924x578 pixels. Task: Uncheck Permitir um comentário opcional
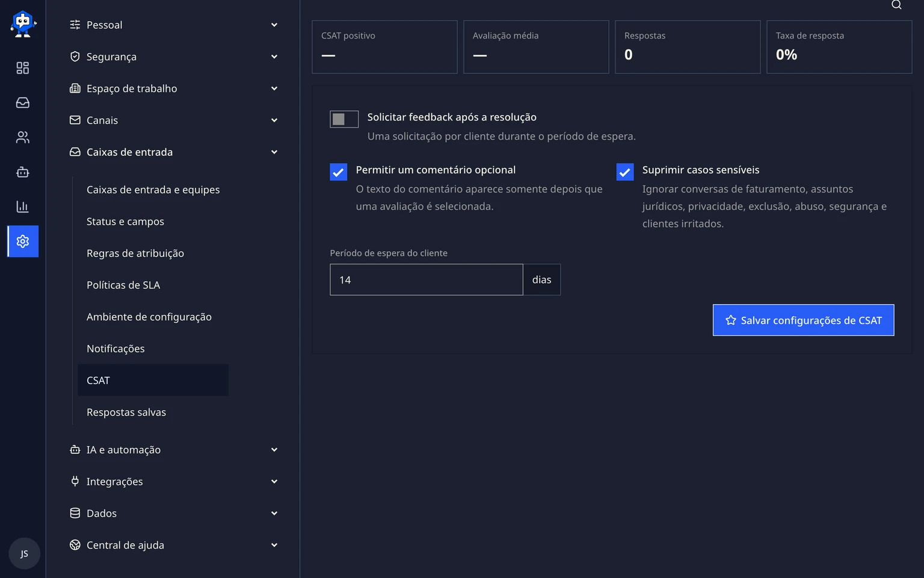click(339, 172)
